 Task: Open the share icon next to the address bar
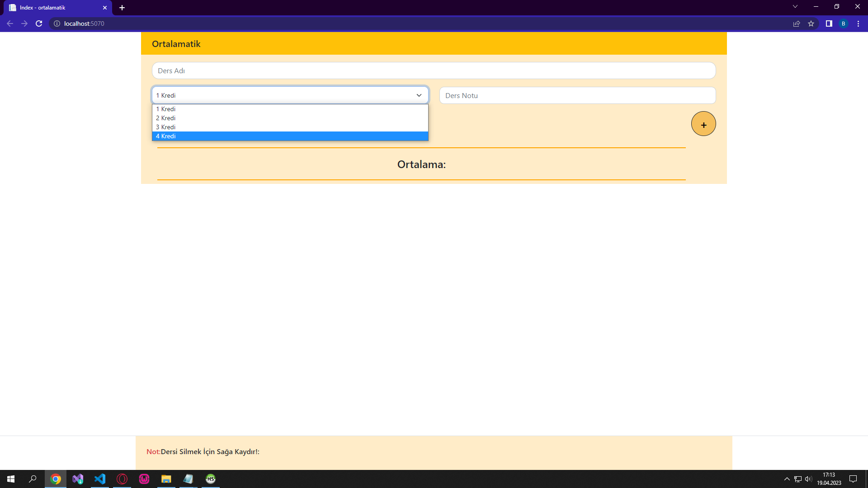pos(796,23)
